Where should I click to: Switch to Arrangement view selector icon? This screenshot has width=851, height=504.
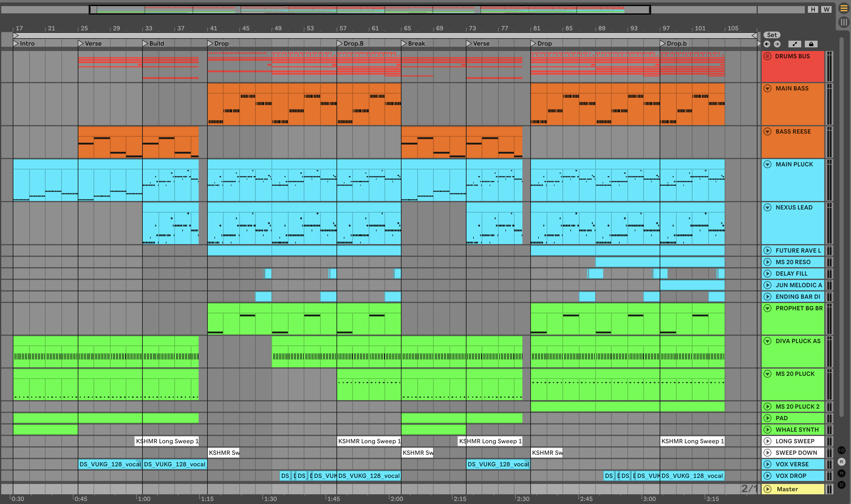[x=844, y=8]
